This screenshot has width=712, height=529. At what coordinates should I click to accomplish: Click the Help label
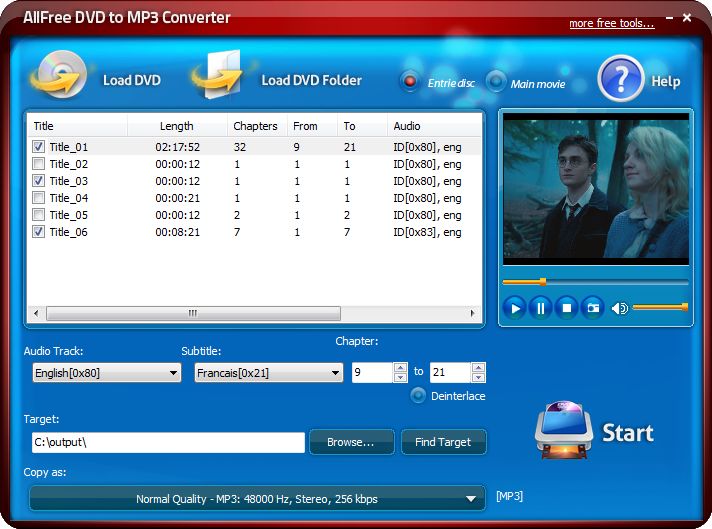click(x=666, y=81)
